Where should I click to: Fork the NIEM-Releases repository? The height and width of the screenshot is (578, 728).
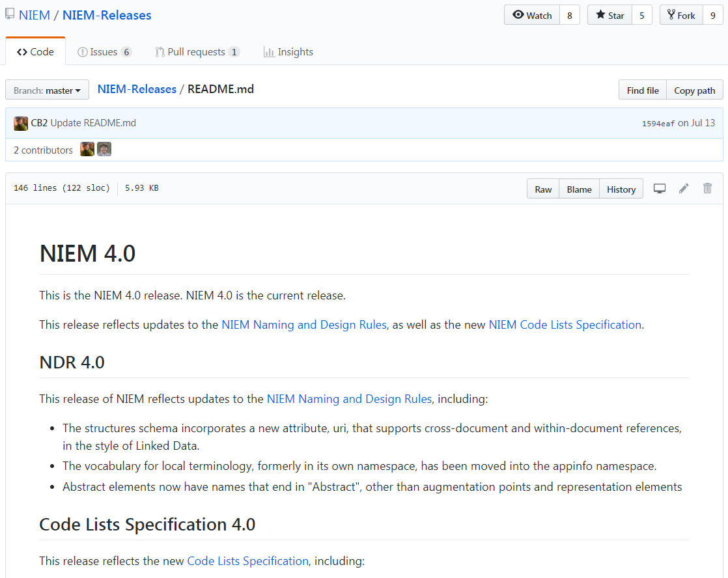pyautogui.click(x=681, y=16)
